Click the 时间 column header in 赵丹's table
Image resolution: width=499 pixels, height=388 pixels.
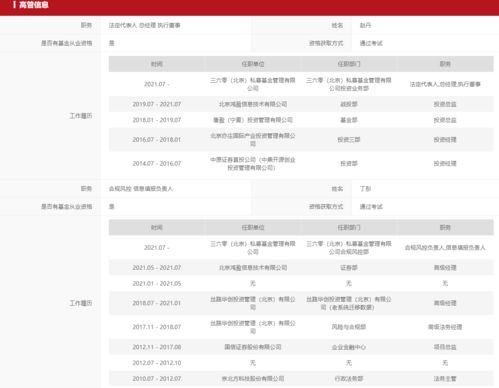tap(157, 64)
